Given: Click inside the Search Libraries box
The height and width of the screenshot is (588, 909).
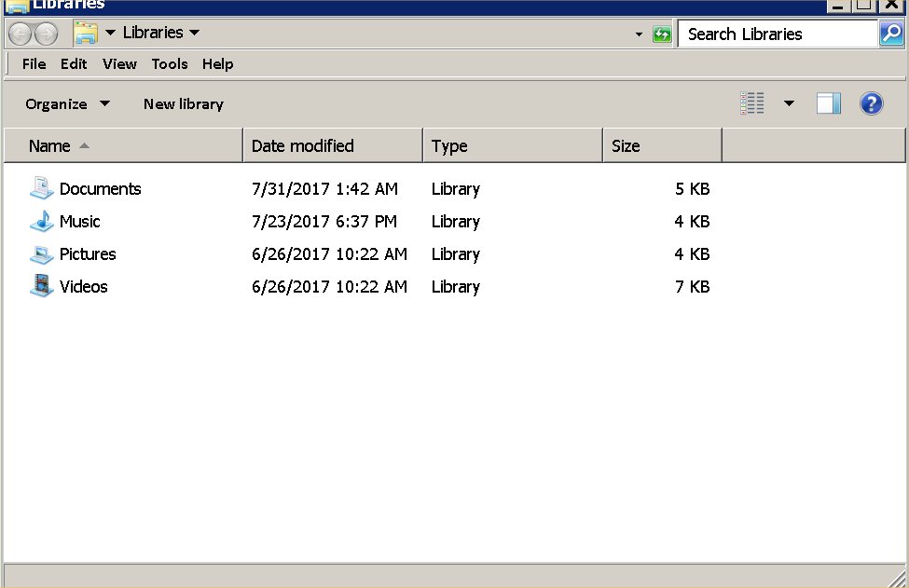Looking at the screenshot, I should [774, 34].
